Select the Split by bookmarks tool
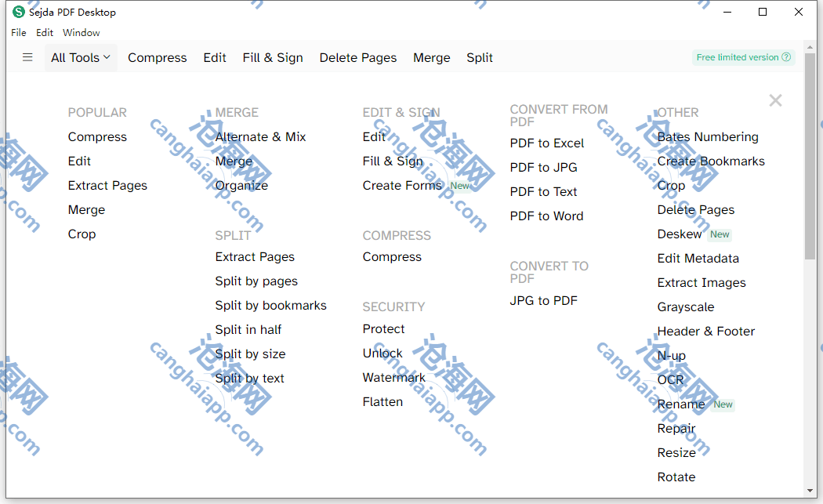This screenshot has height=504, width=823. [x=270, y=306]
